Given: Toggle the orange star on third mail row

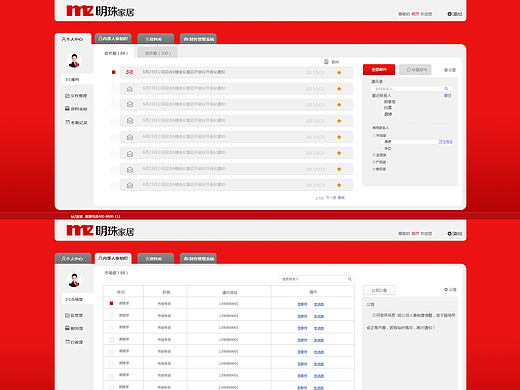Looking at the screenshot, I should click(339, 105).
